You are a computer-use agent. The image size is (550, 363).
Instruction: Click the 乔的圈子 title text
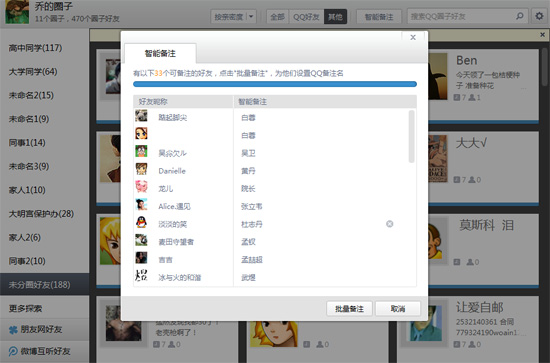click(x=54, y=6)
